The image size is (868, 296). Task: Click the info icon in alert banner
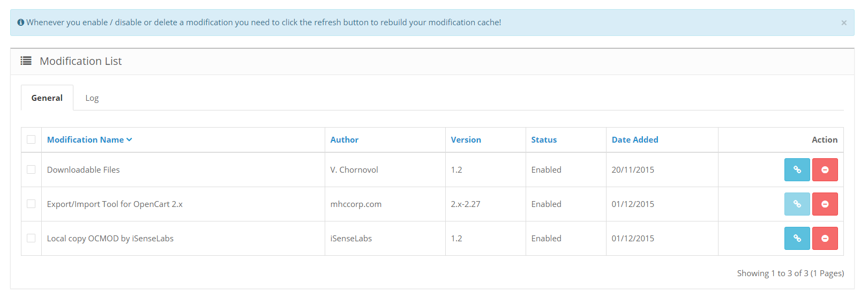tap(20, 23)
